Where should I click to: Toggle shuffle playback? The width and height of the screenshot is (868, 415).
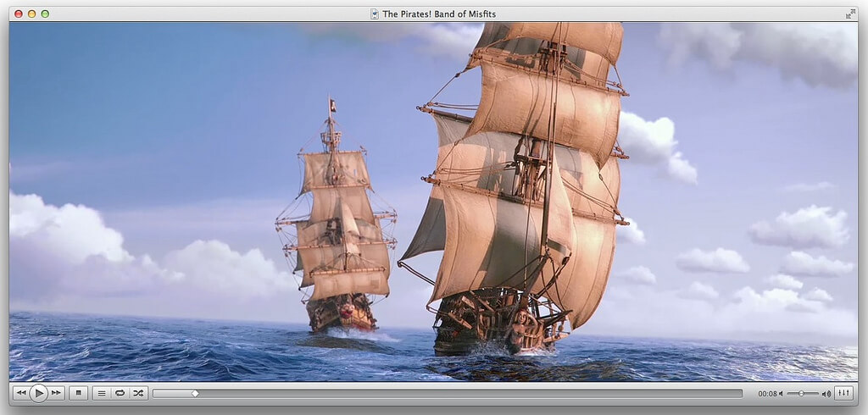tap(138, 393)
